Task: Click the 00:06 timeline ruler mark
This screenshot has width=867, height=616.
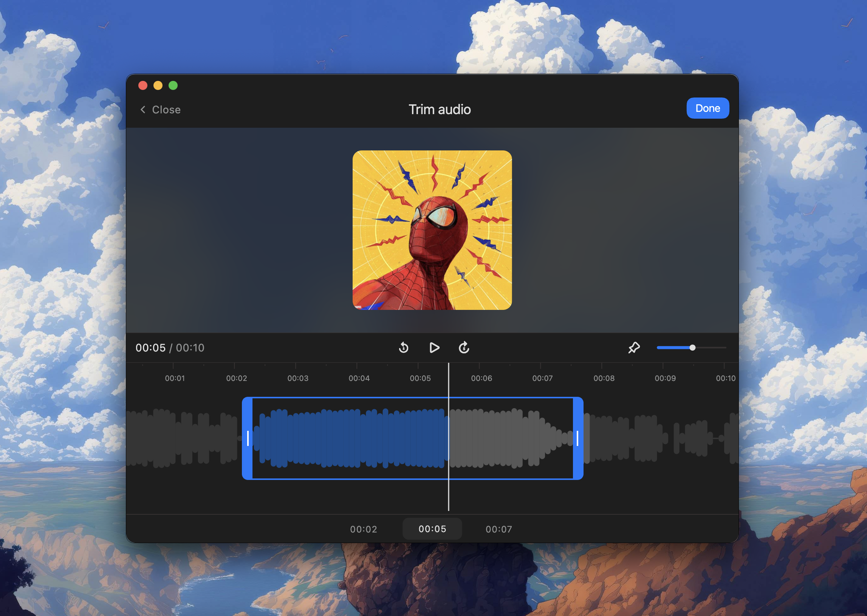Action: tap(481, 378)
